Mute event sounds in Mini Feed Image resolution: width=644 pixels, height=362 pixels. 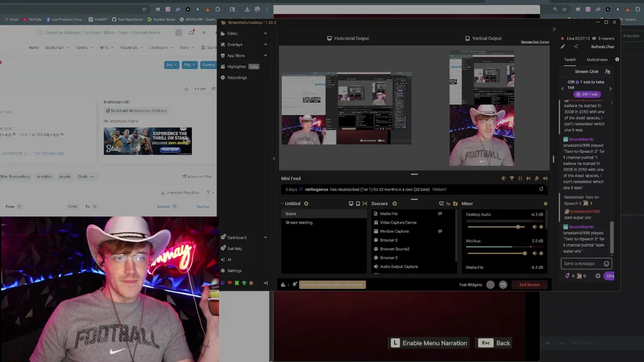click(x=545, y=178)
